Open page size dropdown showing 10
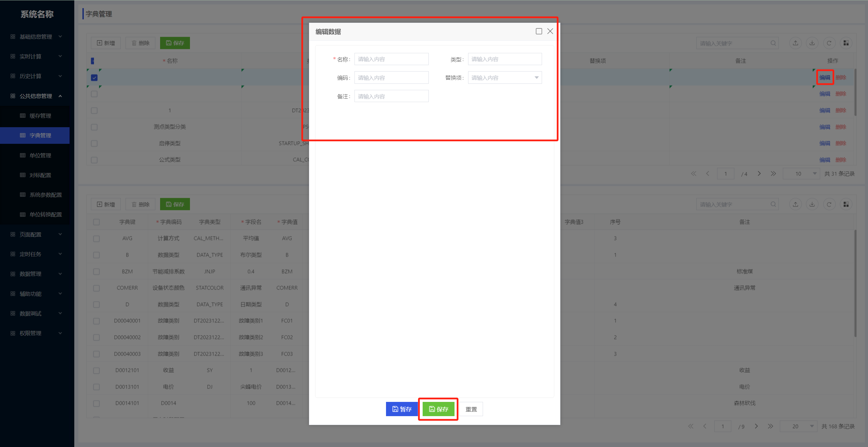This screenshot has width=868, height=447. [x=801, y=174]
